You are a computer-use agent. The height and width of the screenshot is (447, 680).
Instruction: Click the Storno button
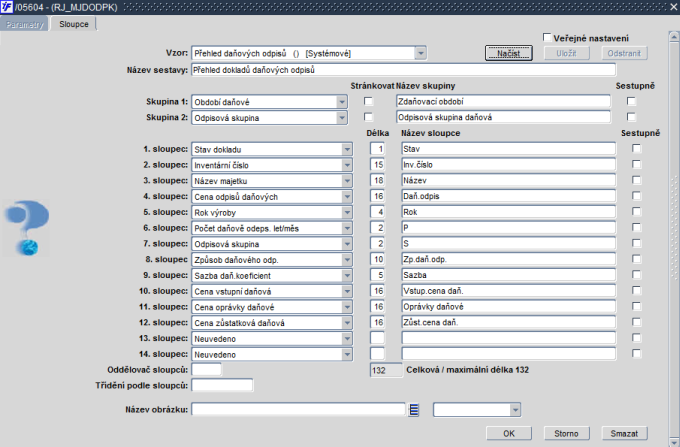click(566, 434)
